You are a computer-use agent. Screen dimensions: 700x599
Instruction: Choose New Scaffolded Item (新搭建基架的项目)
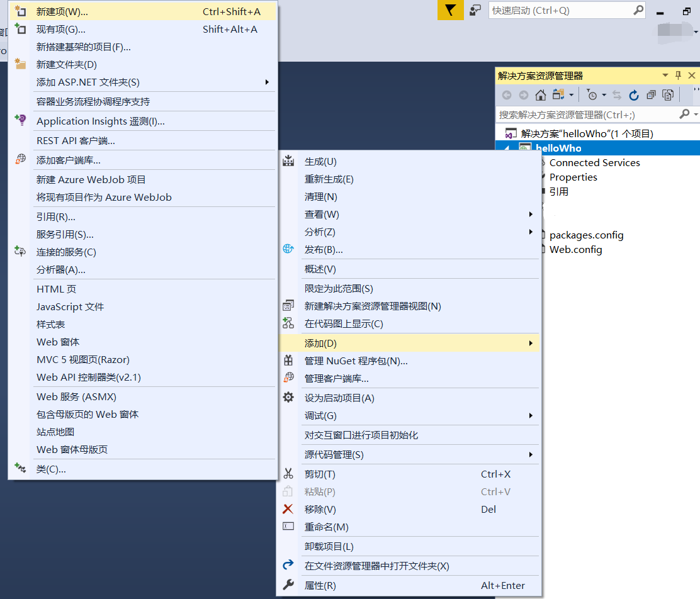[143, 47]
